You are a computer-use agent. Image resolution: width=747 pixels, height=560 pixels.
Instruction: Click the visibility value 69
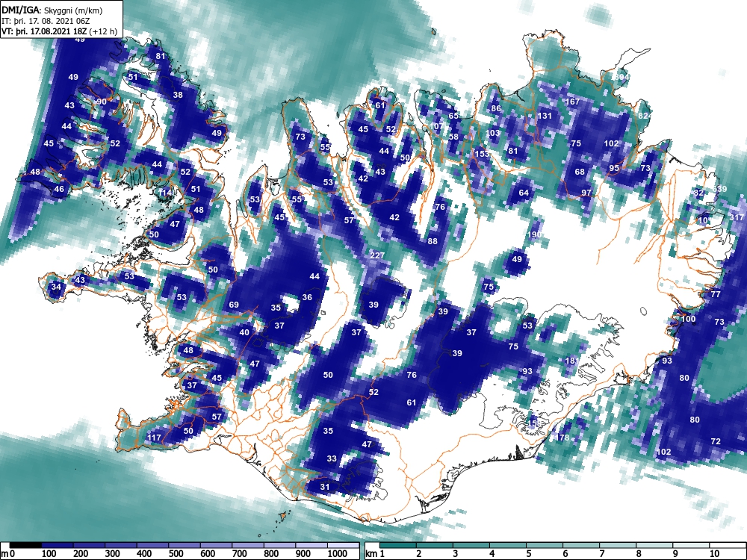233,305
